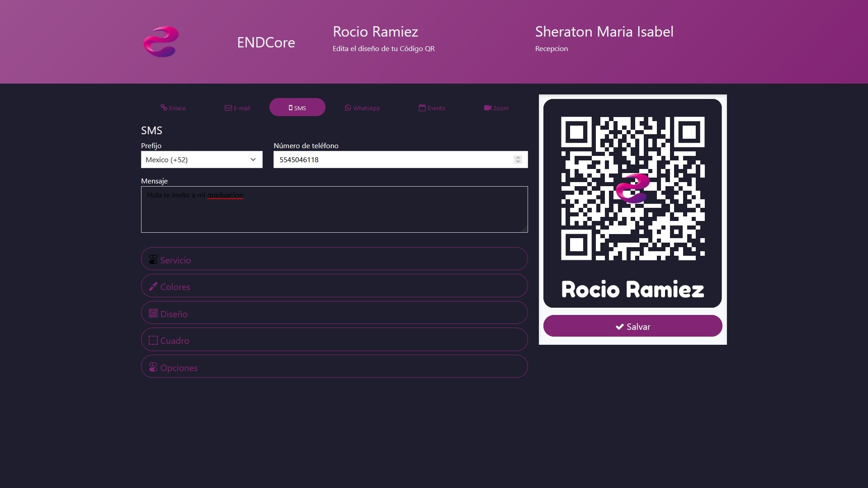
Task: Click the checkmark icon on Salvar button
Action: 620,327
